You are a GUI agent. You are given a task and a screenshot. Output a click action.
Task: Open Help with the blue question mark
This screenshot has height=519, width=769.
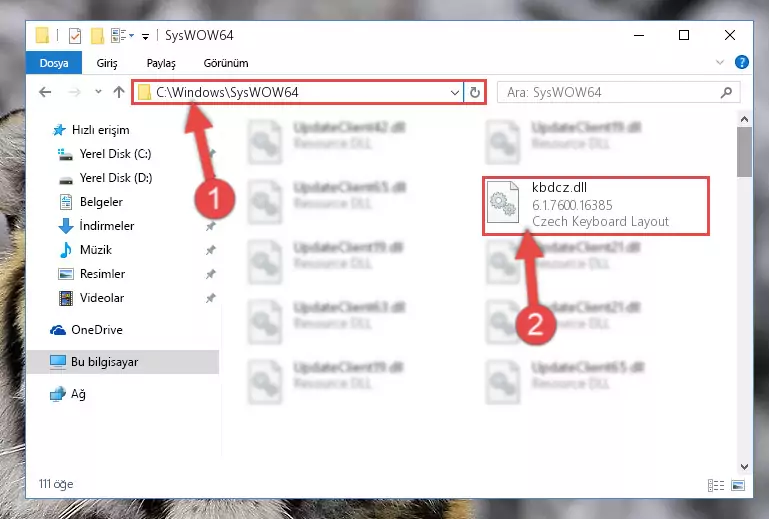pyautogui.click(x=742, y=62)
